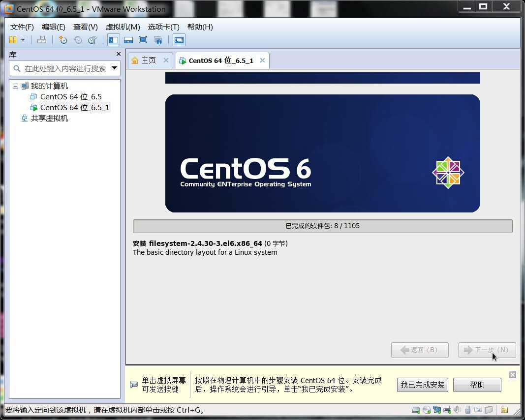This screenshot has height=420, width=525.
Task: Open the snapshot manager icon
Action: tap(93, 40)
